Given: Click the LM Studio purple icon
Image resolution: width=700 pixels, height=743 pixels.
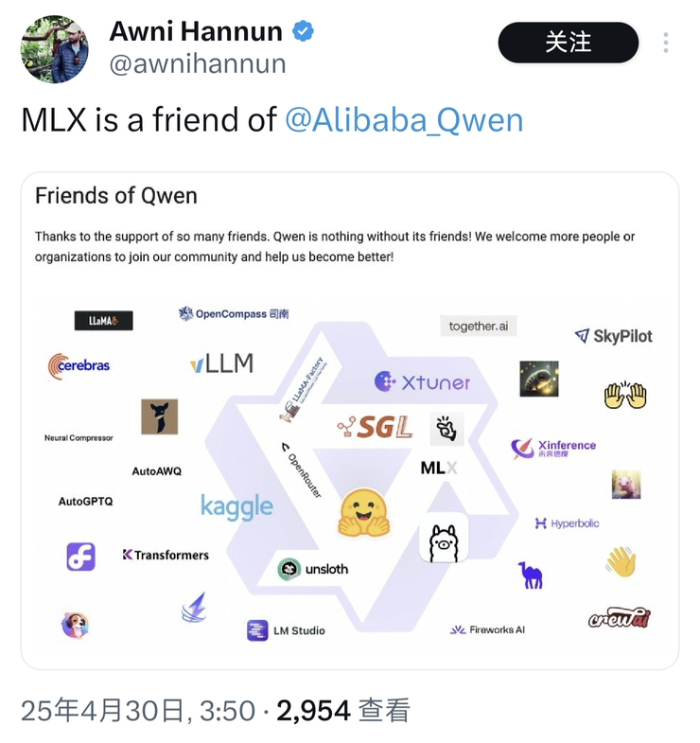Looking at the screenshot, I should click(x=257, y=630).
